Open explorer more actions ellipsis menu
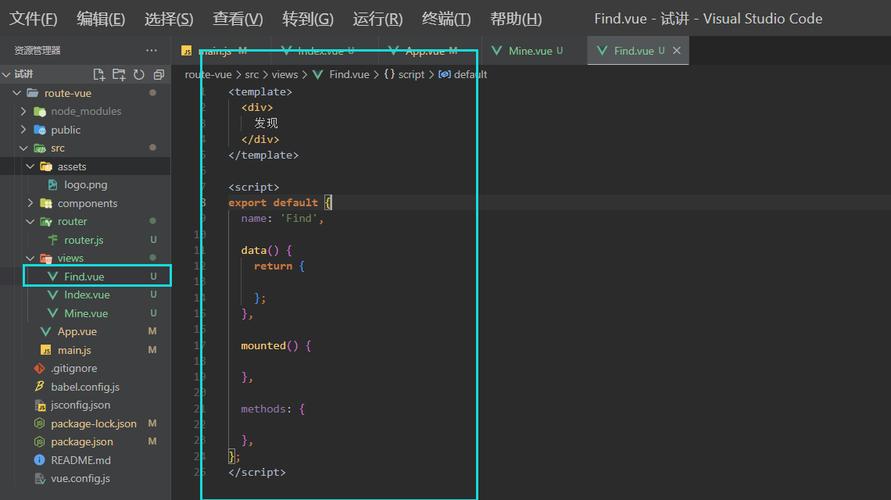Viewport: 891px width, 500px height. coord(151,51)
